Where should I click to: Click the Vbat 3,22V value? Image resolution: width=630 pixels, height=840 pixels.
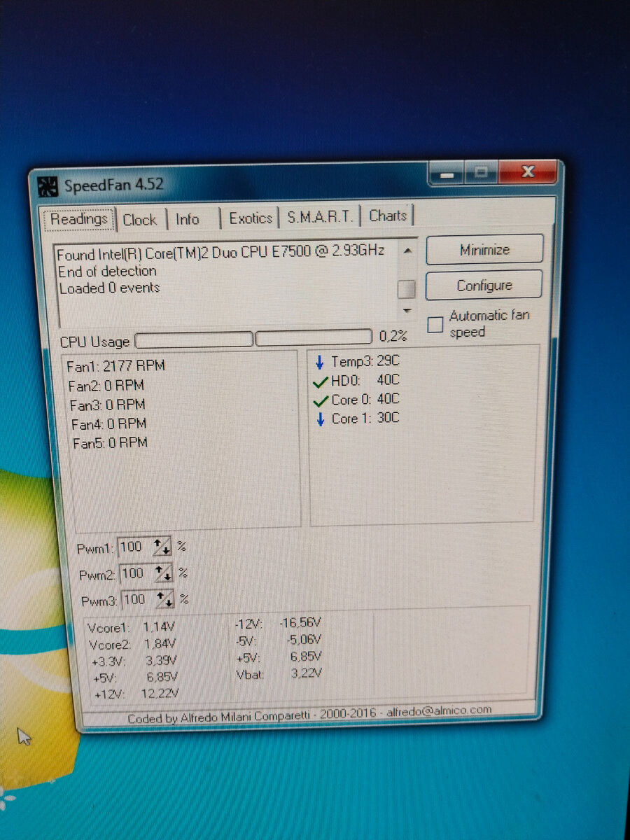[x=307, y=673]
